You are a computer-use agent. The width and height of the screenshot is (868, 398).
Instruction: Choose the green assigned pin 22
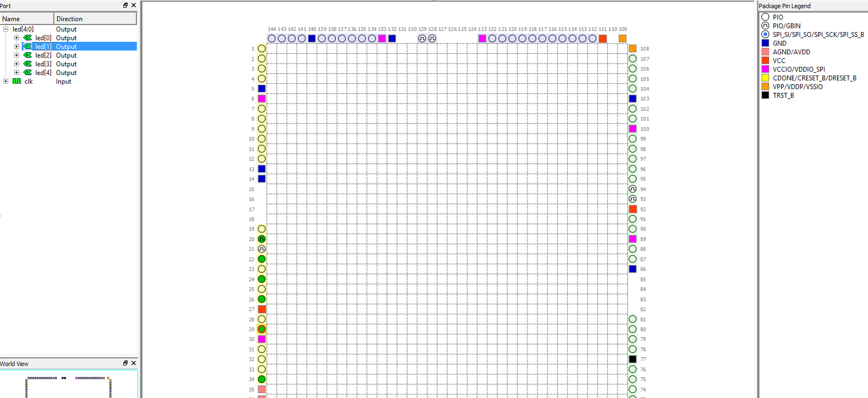point(261,259)
